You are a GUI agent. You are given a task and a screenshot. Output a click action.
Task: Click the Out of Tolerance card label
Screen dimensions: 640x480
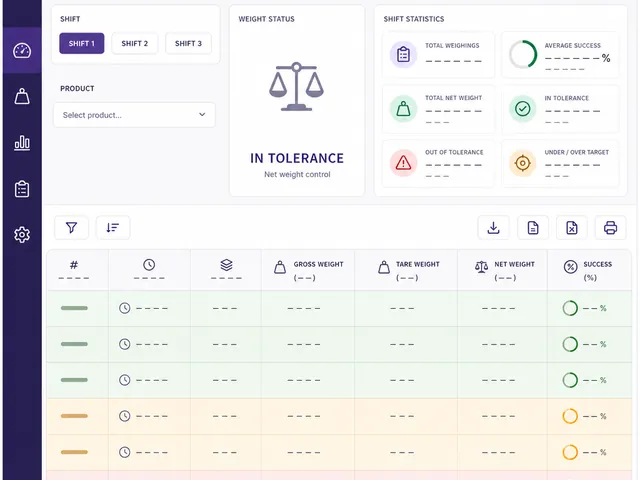pos(454,152)
